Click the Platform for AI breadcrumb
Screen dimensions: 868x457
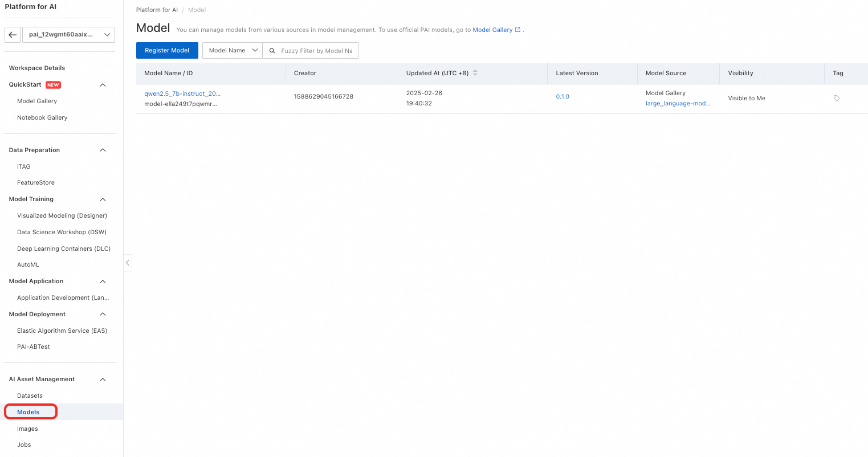[157, 10]
